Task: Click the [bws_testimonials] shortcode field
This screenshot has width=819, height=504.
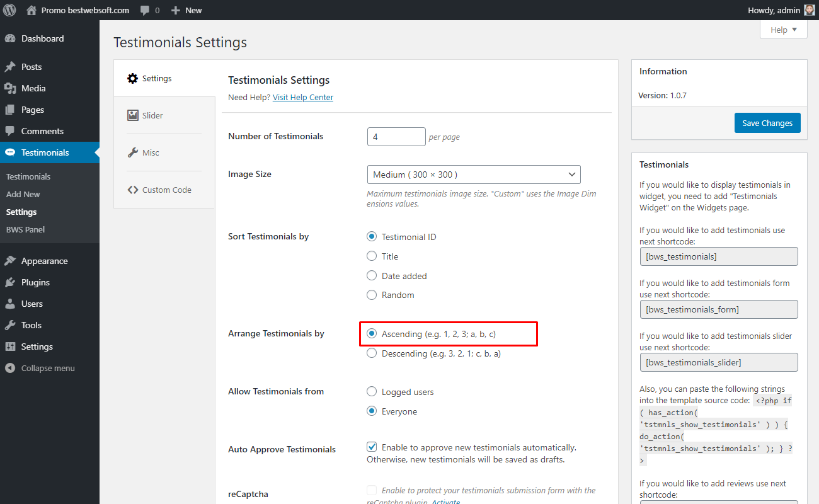Action: tap(719, 256)
